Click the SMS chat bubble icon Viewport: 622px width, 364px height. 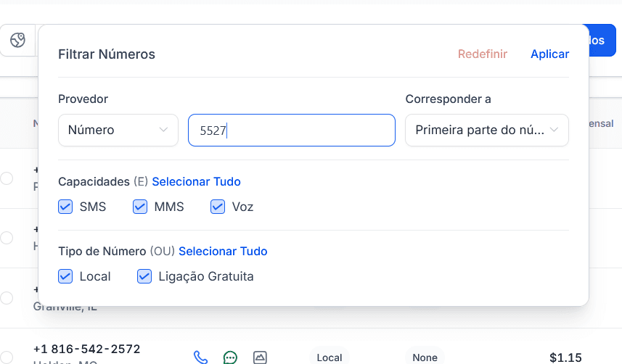tap(230, 357)
